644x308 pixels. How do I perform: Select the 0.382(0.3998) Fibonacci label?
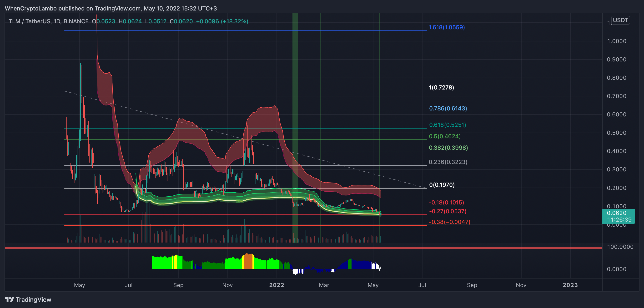click(448, 148)
